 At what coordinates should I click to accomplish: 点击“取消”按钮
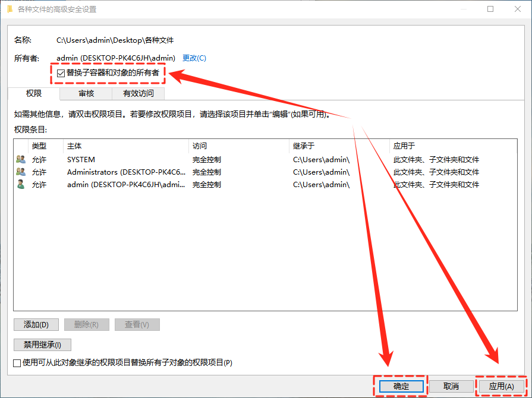(452, 386)
